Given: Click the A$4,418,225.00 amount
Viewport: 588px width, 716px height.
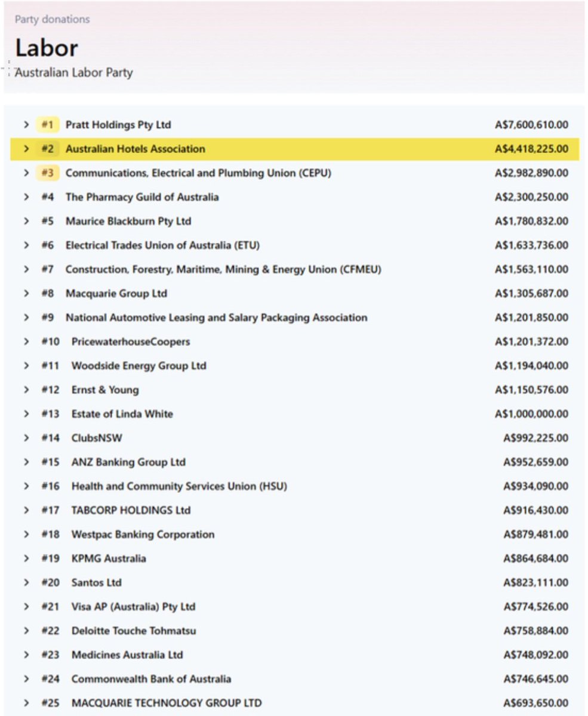Looking at the screenshot, I should tap(532, 149).
